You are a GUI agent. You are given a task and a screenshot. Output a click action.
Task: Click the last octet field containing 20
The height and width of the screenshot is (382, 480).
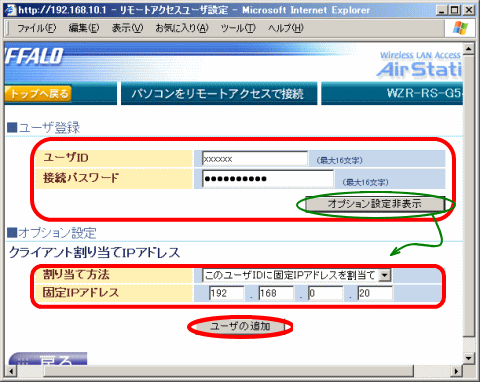coord(375,293)
